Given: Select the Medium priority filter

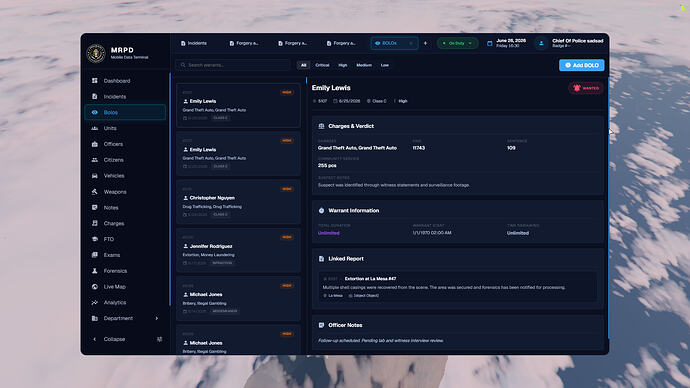Looking at the screenshot, I should [x=364, y=65].
